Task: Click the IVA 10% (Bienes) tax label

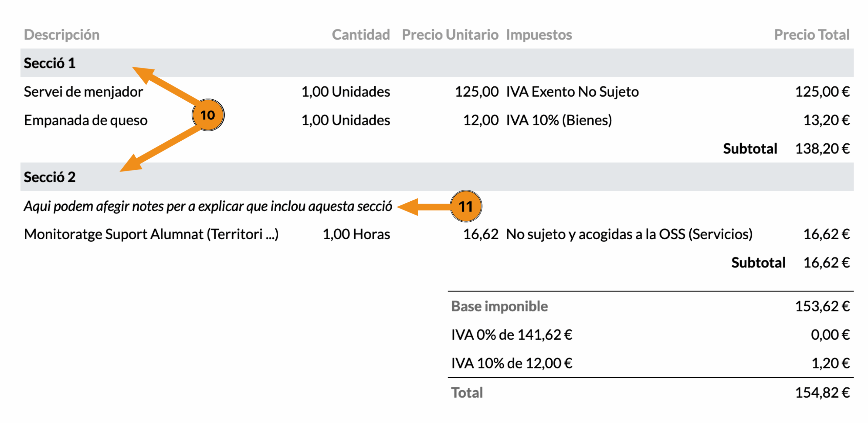Action: [559, 120]
